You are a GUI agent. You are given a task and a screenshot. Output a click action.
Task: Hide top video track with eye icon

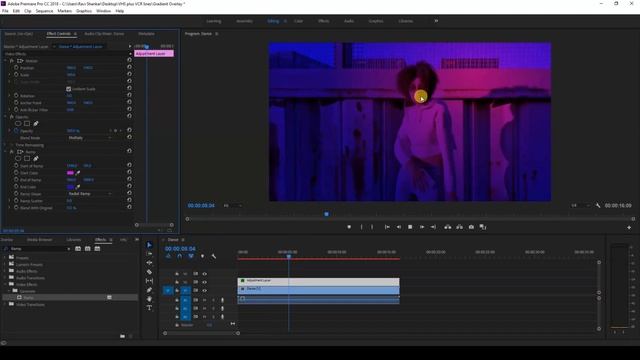coord(204,274)
